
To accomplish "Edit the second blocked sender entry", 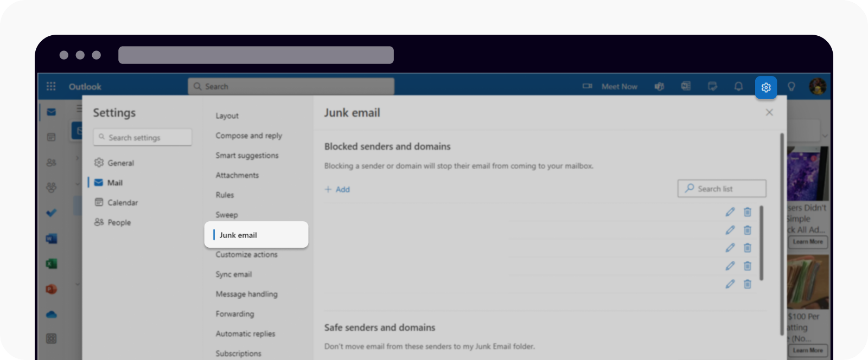I will click(x=730, y=230).
